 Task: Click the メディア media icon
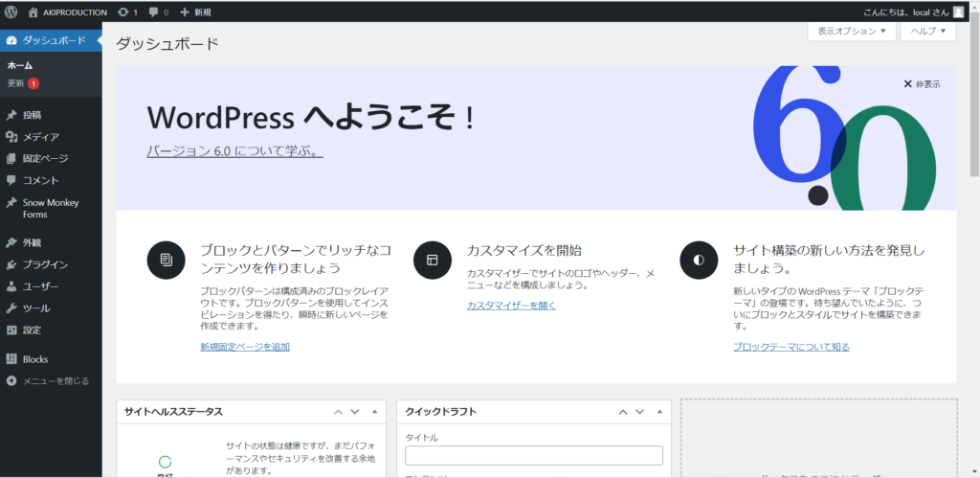(11, 137)
